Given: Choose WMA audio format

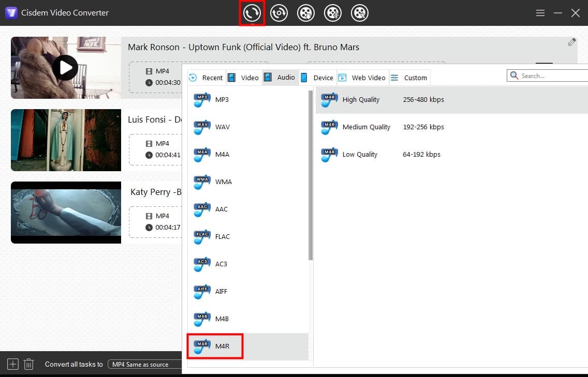Looking at the screenshot, I should pos(248,182).
